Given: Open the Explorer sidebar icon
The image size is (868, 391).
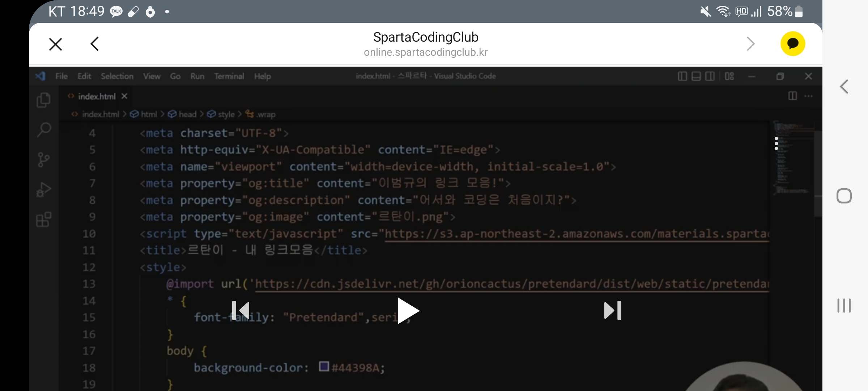Looking at the screenshot, I should tap(44, 100).
